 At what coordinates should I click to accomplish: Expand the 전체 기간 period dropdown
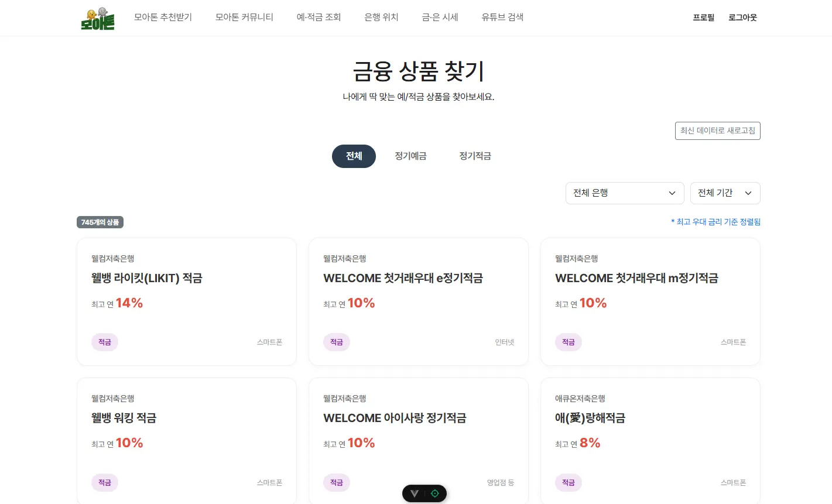point(725,193)
